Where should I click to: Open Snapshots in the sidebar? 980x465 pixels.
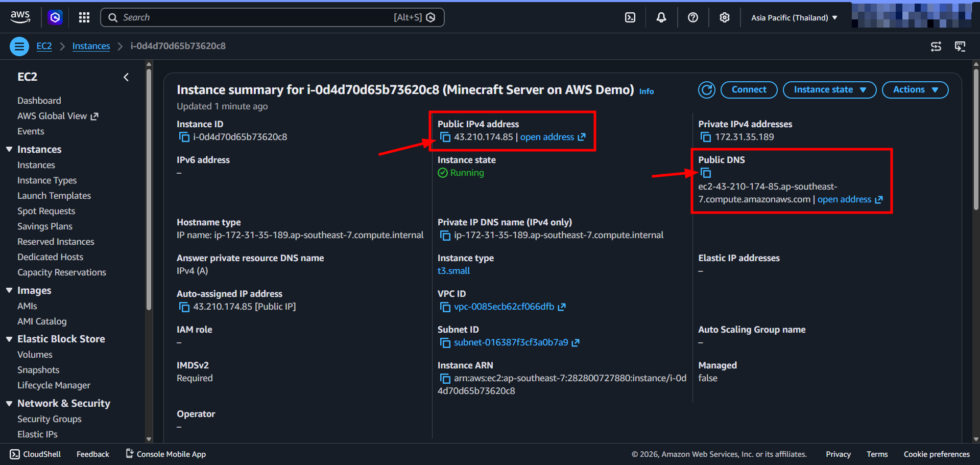38,370
